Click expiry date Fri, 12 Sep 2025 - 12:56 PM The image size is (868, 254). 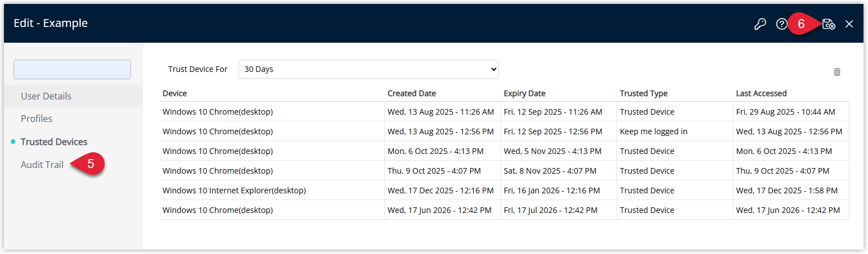[x=553, y=131]
